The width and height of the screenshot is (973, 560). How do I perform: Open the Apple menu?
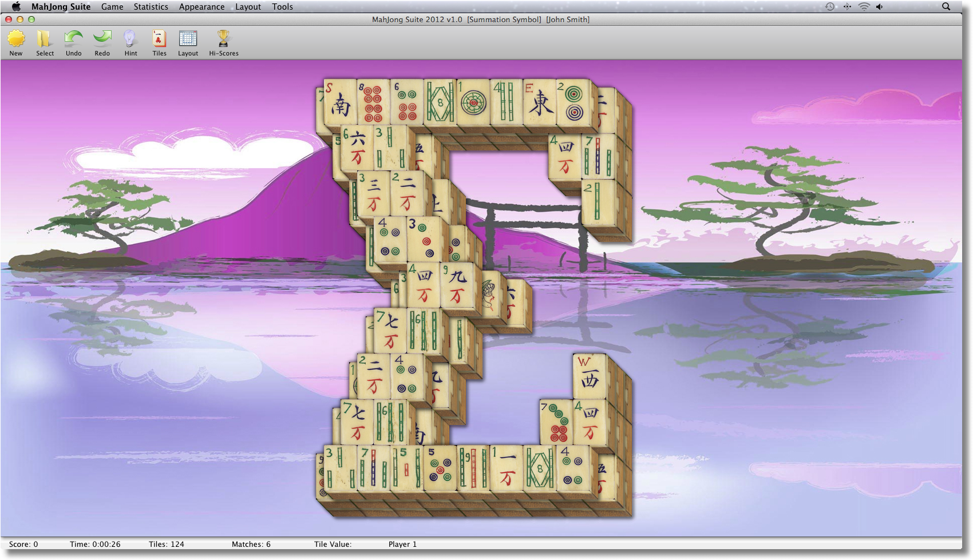point(16,7)
